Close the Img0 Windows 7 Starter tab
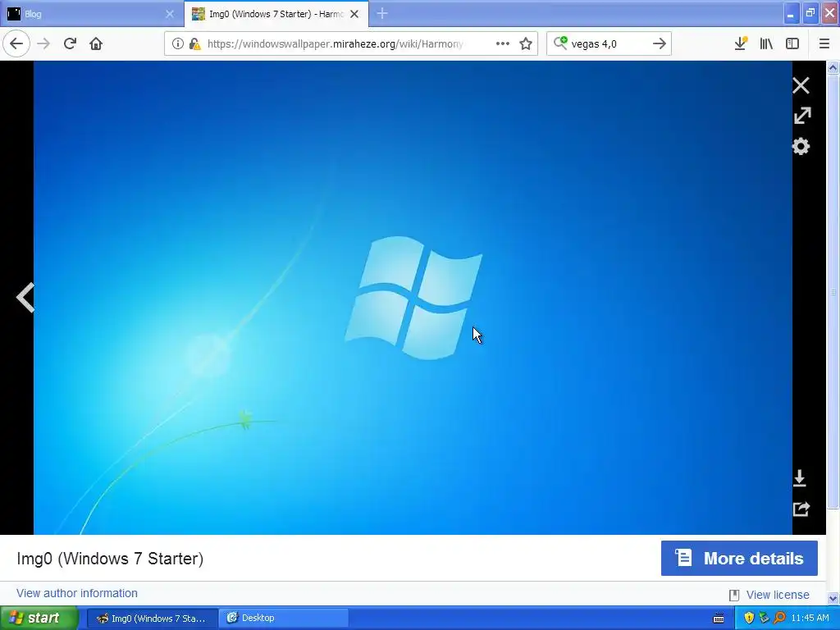The height and width of the screenshot is (630, 840). click(354, 14)
